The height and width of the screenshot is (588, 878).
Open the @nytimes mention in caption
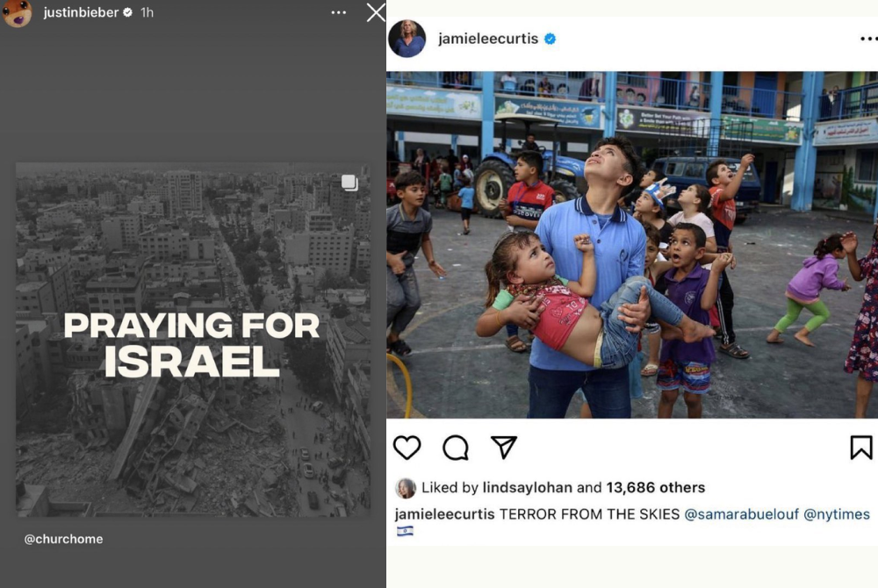pos(836,514)
